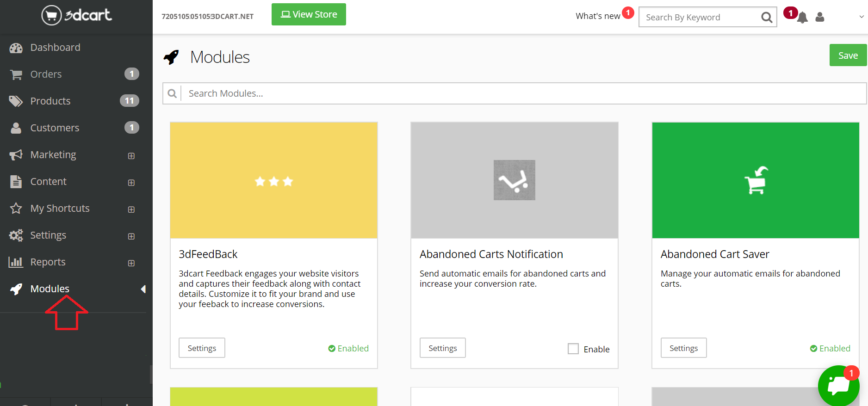Expand the My Shortcuts submenu
868x406 pixels.
[131, 209]
